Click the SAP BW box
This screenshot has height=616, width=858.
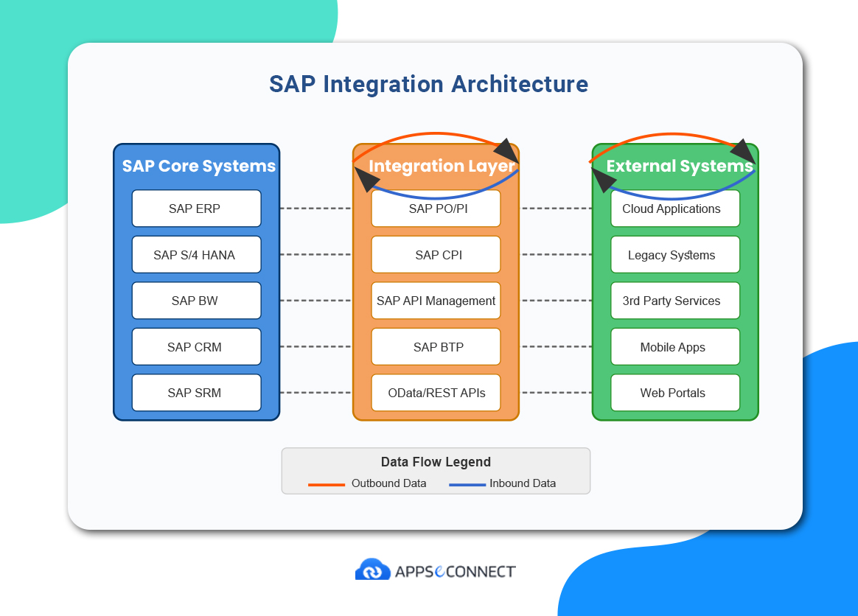[x=197, y=301]
